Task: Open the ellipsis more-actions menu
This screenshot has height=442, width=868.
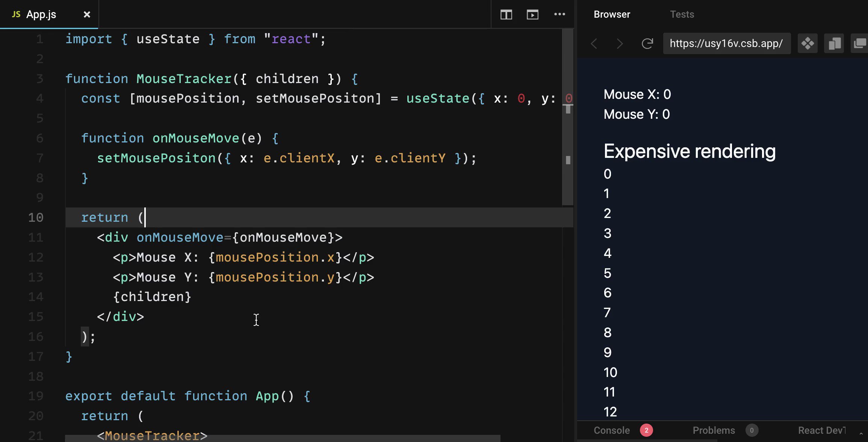Action: pos(560,14)
